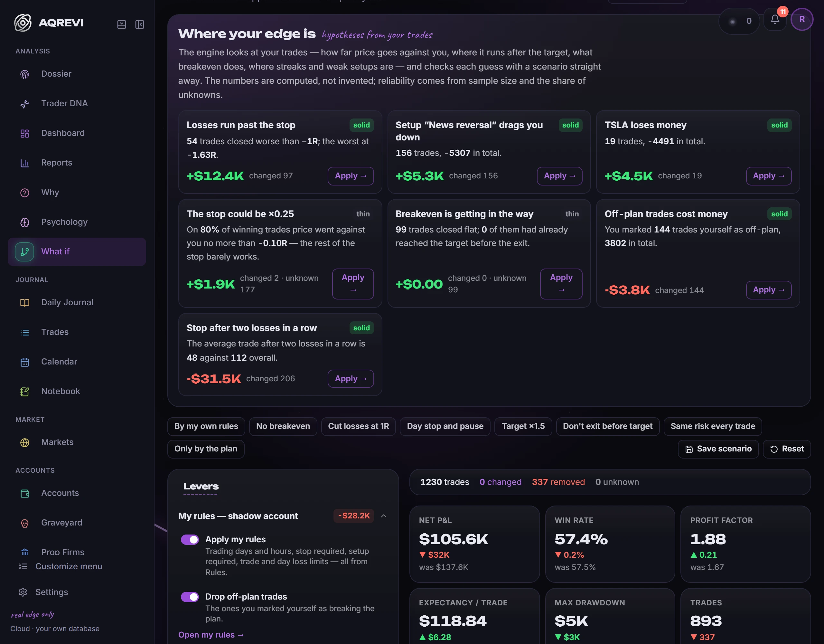Apply the Losses run past the stop hypothesis
Screen dimensions: 824x644
(x=351, y=176)
